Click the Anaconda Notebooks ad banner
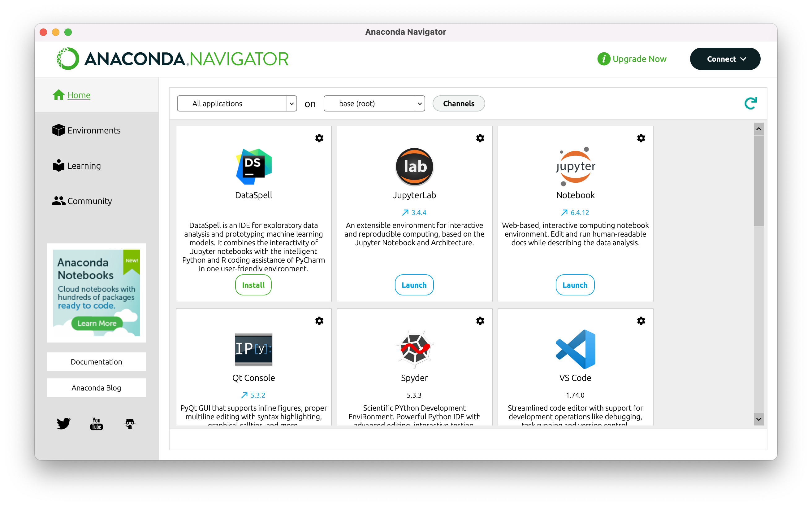 coord(96,293)
